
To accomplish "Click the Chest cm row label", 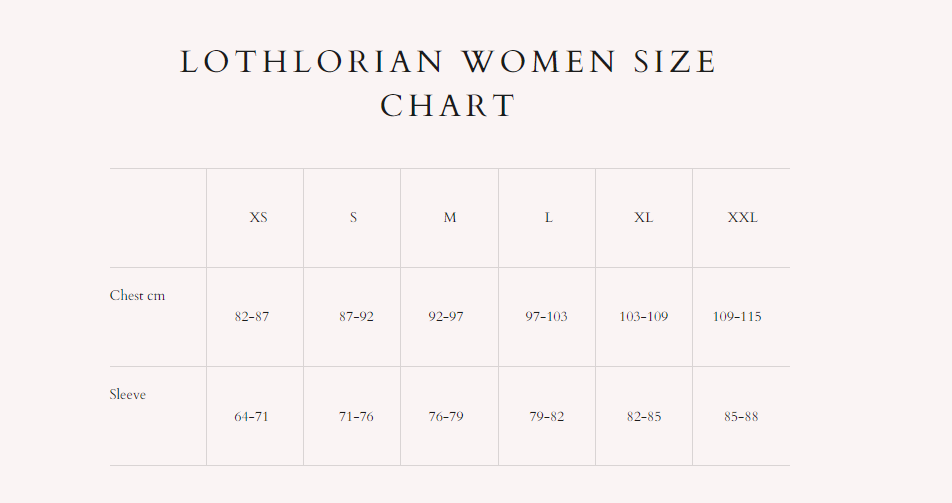I will point(137,295).
